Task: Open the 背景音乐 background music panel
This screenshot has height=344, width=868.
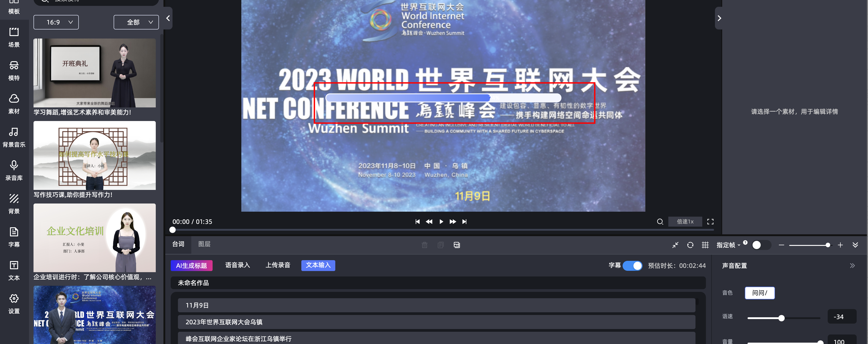Action: click(x=14, y=137)
